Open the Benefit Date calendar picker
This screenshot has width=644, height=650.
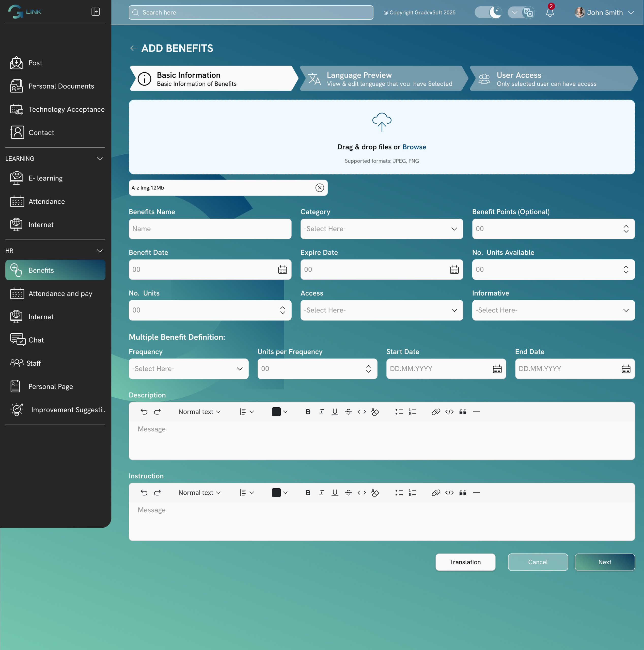coord(282,269)
